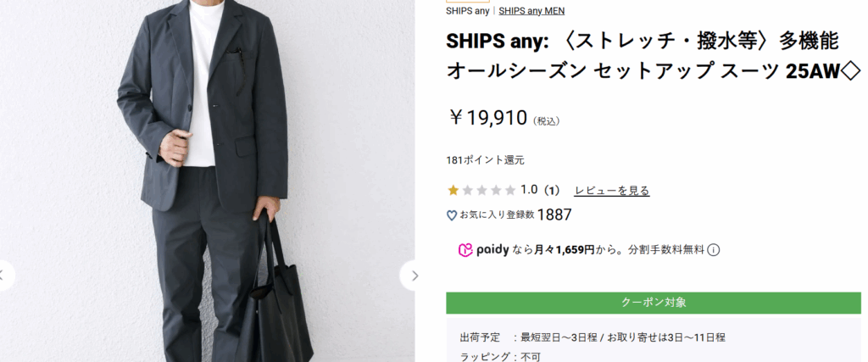This screenshot has height=362, width=868.
Task: Click the green クーポン対象 banner
Action: [x=654, y=303]
